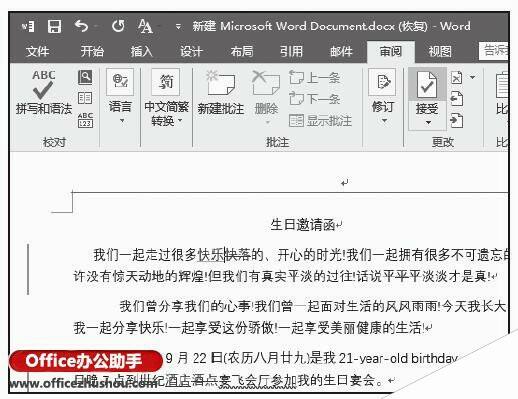The width and height of the screenshot is (518, 399).
Task: Expand the 接受 dropdown arrow
Action: pyautogui.click(x=428, y=123)
